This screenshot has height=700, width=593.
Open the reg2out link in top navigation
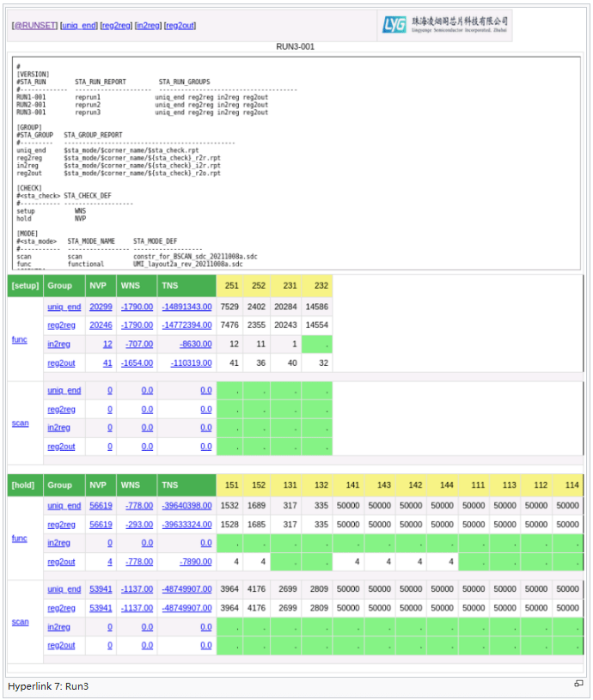pos(180,26)
